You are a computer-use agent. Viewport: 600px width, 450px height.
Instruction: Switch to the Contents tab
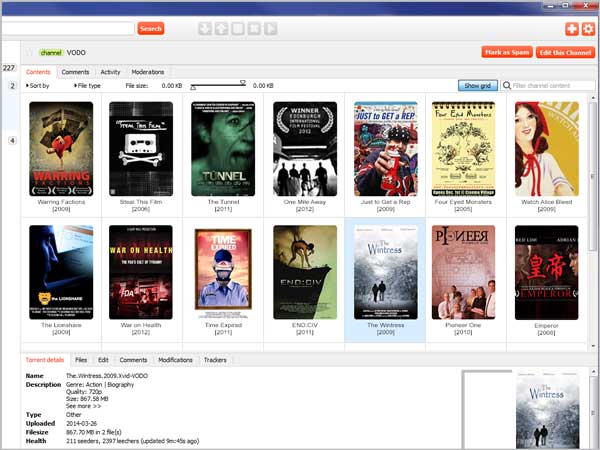pyautogui.click(x=38, y=72)
